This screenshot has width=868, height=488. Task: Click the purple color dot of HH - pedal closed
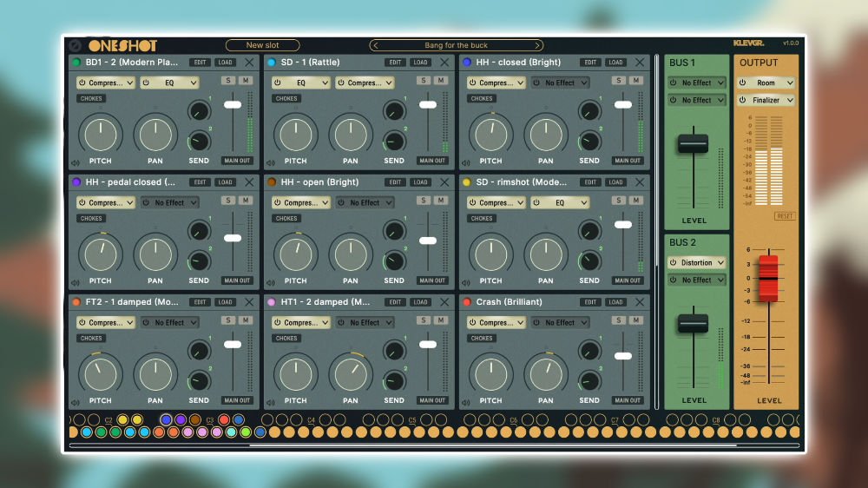coord(76,181)
